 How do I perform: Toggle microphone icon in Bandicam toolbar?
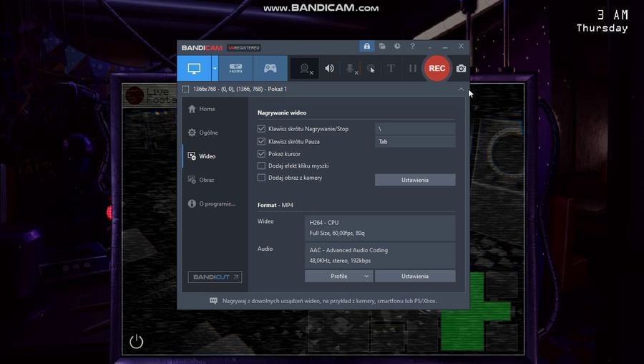(351, 69)
